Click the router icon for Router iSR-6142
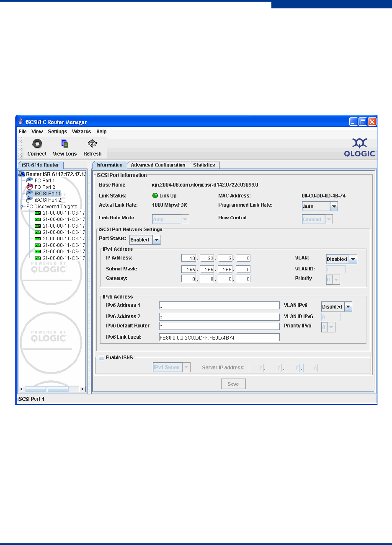Viewport: 392px width, 545px height. [22, 174]
